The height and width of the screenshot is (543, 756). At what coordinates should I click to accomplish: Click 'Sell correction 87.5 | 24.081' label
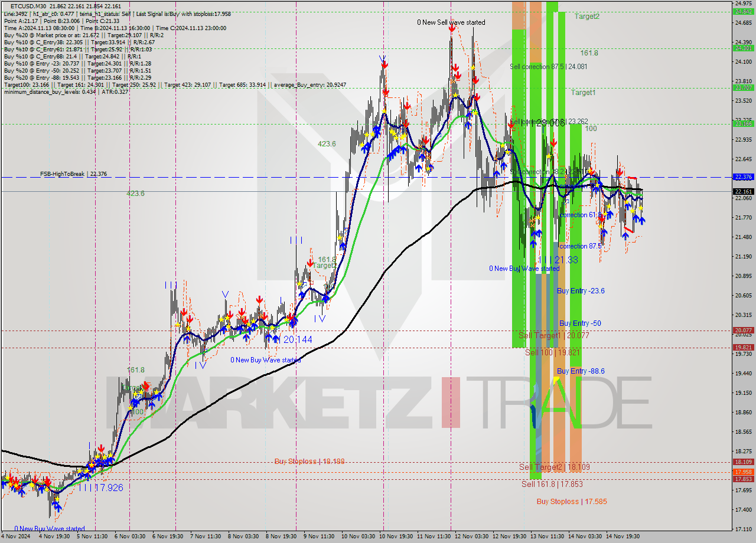[549, 67]
